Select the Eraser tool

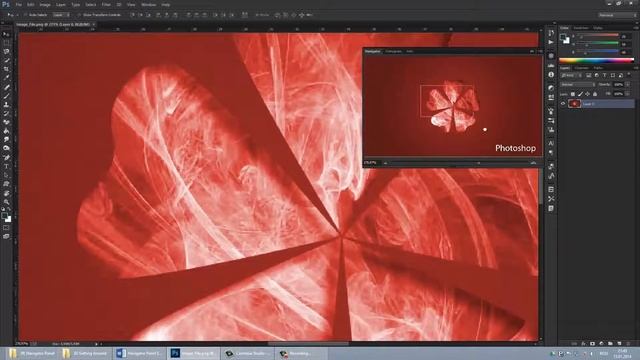pos(6,122)
